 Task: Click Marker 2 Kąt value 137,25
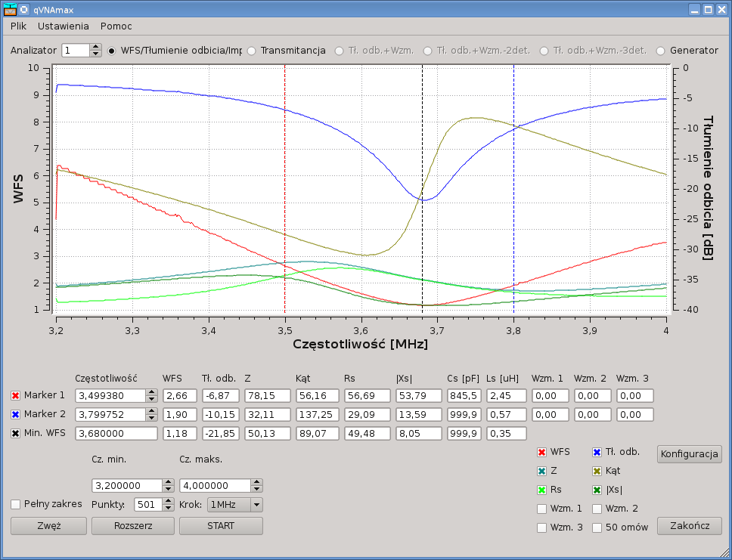point(317,414)
